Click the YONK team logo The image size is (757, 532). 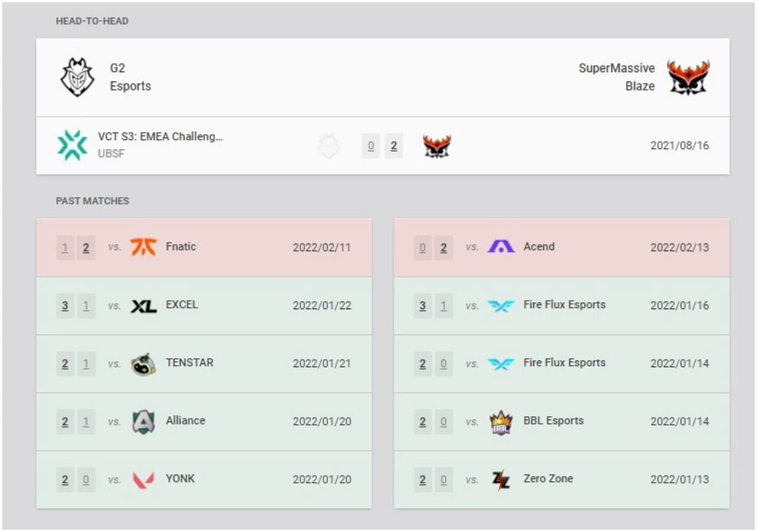143,479
